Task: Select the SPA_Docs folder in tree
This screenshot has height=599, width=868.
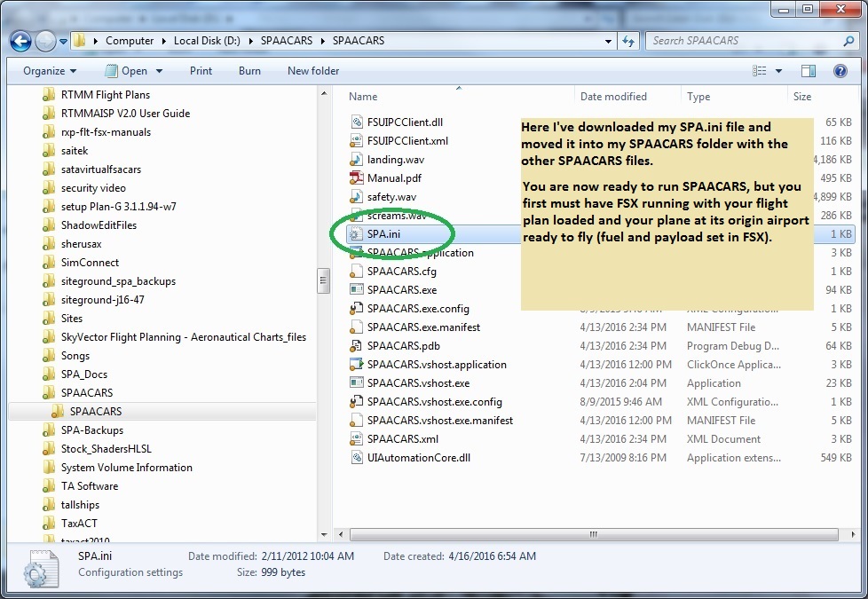Action: 84,374
